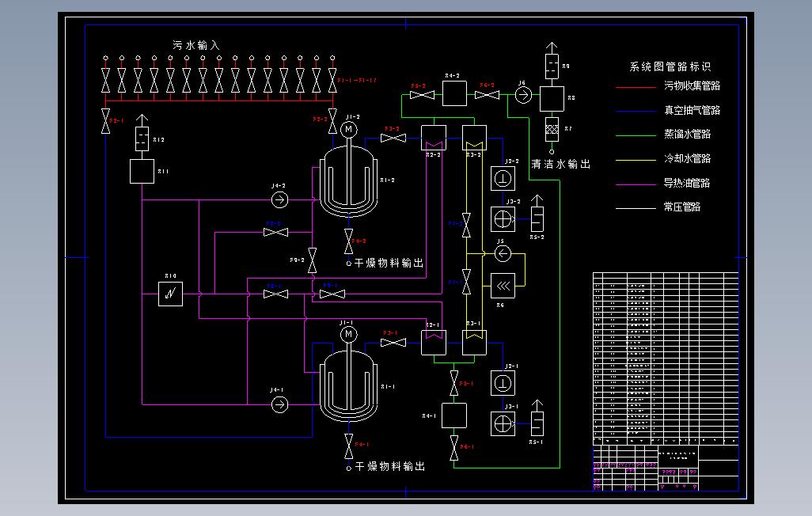Image resolution: width=812 pixels, height=516 pixels.
Task: Click the parts list table
Action: pyautogui.click(x=666, y=358)
